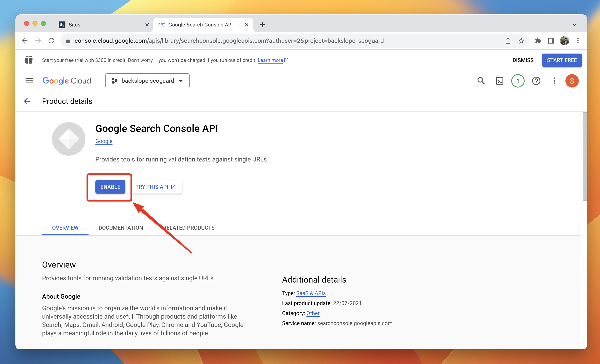This screenshot has width=600, height=364.
Task: Activate the Cloud Shell terminal icon
Action: click(x=499, y=81)
